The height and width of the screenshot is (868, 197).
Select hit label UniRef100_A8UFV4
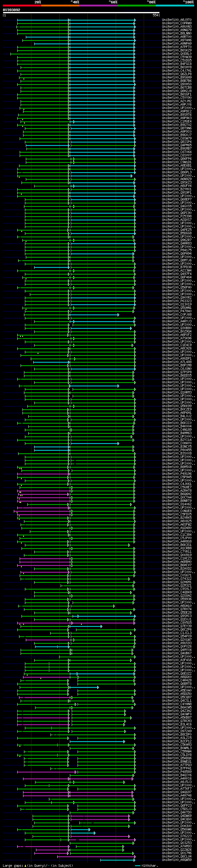[x=177, y=186]
